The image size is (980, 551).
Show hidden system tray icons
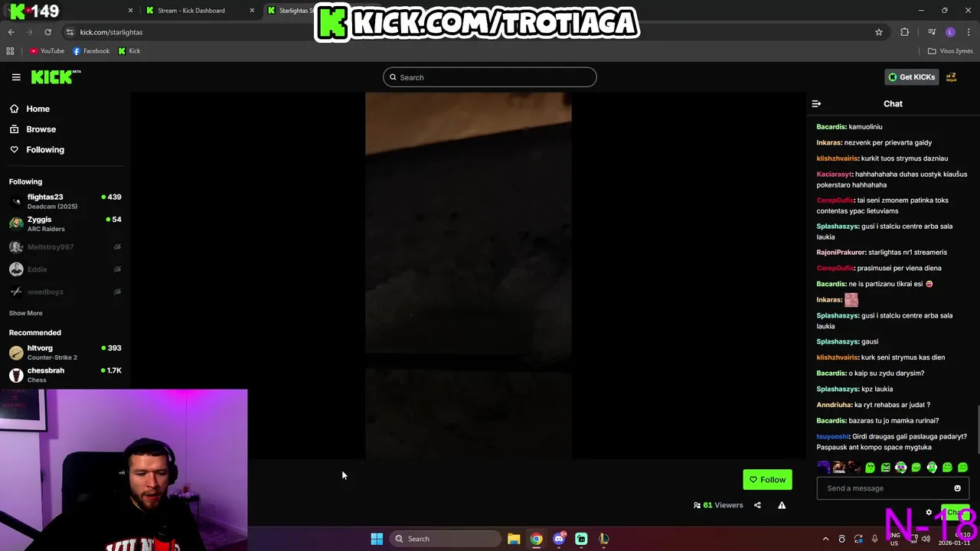click(x=825, y=539)
